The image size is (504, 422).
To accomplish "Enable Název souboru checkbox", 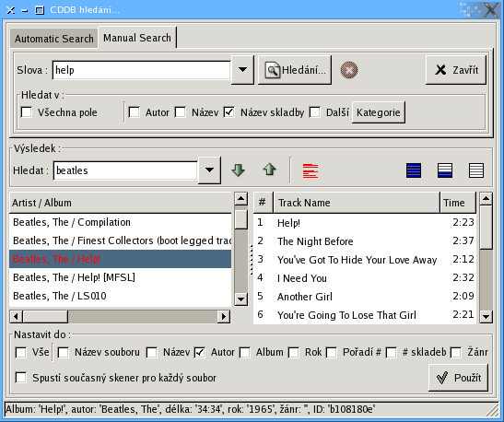I will click(x=63, y=352).
